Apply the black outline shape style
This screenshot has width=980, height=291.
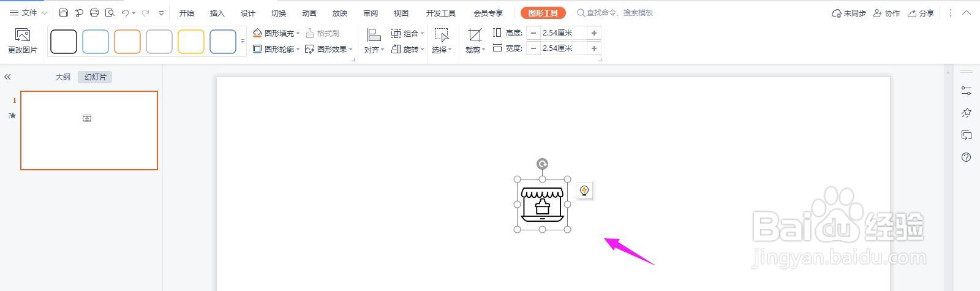pos(64,42)
